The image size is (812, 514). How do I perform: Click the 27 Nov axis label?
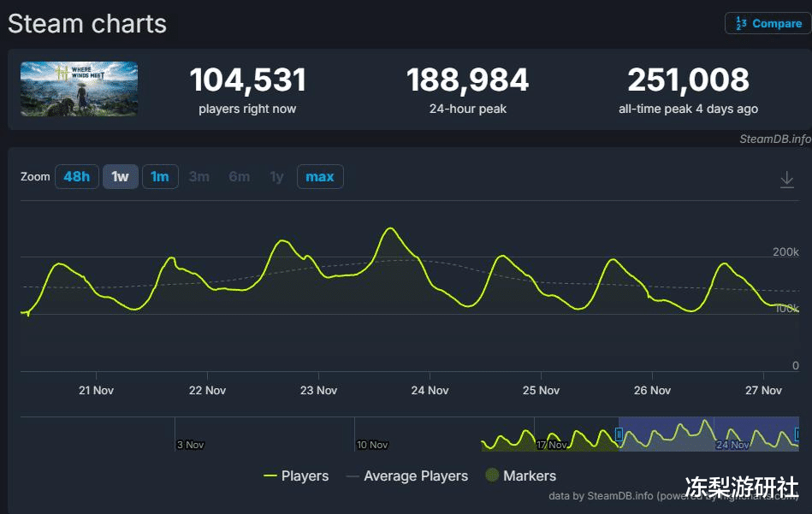763,390
